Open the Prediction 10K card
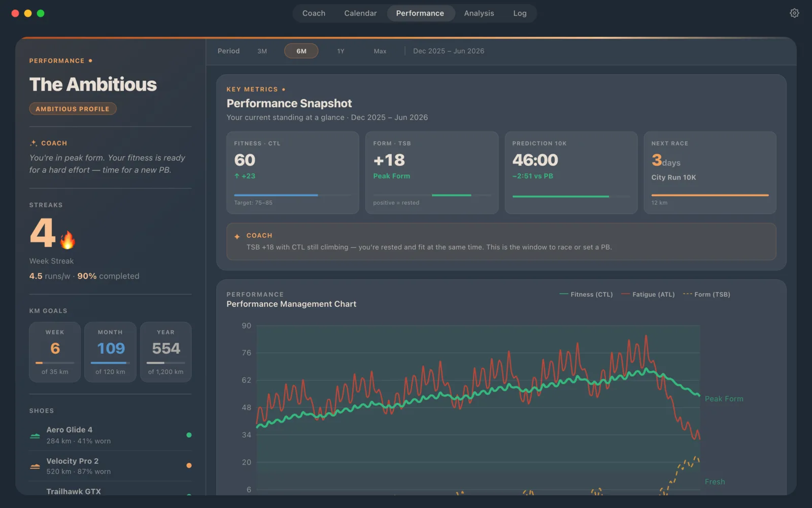The image size is (812, 508). [571, 173]
